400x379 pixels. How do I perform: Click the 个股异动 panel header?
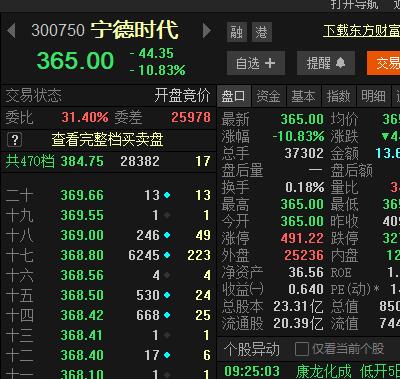[x=252, y=349]
